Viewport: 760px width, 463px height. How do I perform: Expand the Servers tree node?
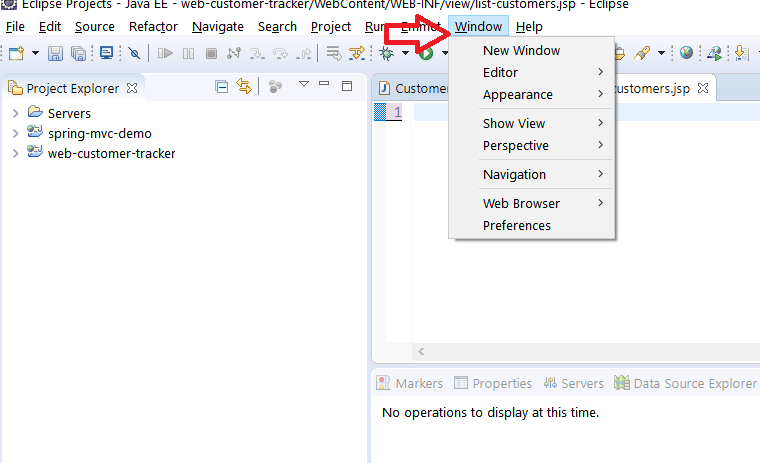(16, 113)
